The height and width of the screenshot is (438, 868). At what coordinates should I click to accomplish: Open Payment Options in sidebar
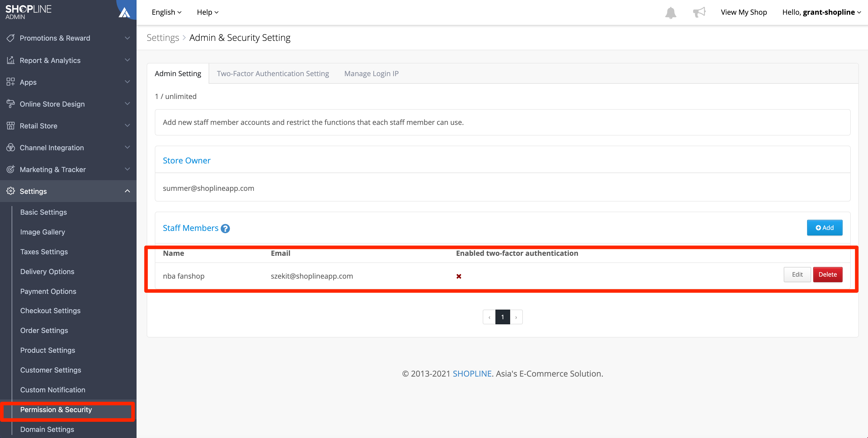(x=48, y=291)
